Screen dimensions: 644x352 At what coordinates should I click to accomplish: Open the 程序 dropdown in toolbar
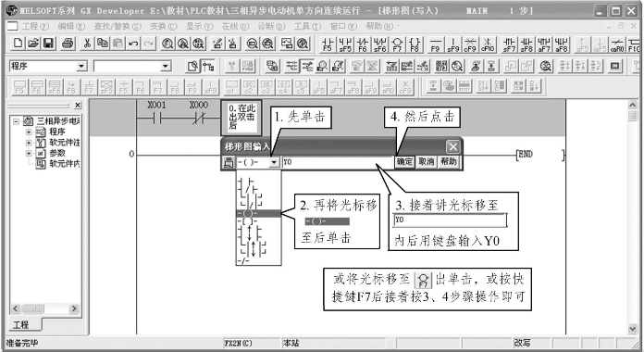81,66
